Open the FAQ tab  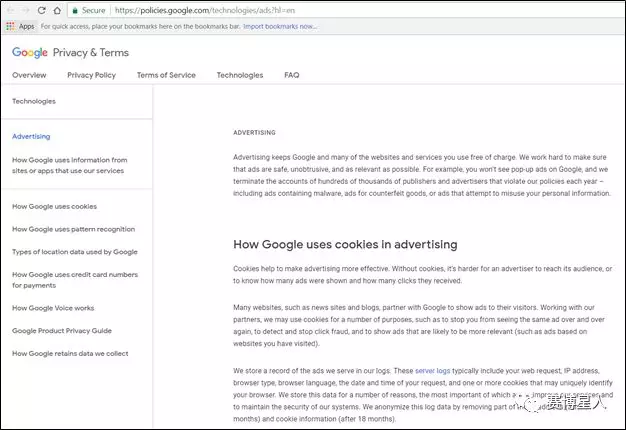[x=291, y=75]
